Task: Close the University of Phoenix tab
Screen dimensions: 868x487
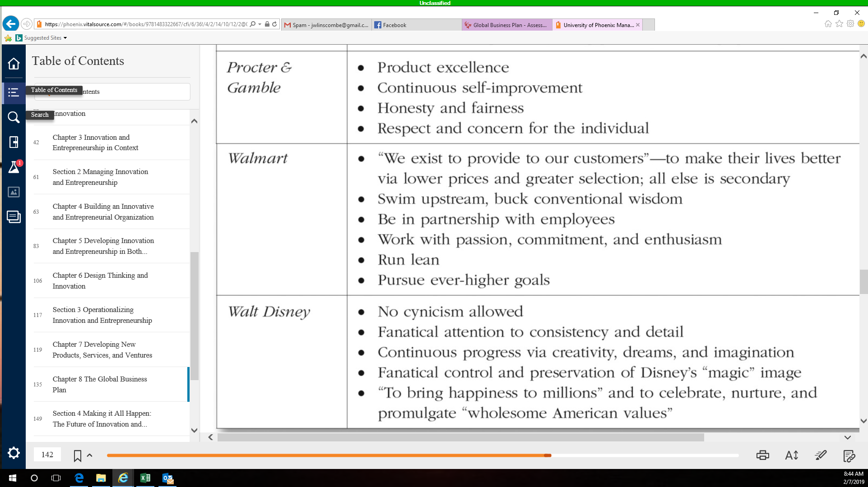Action: click(638, 25)
